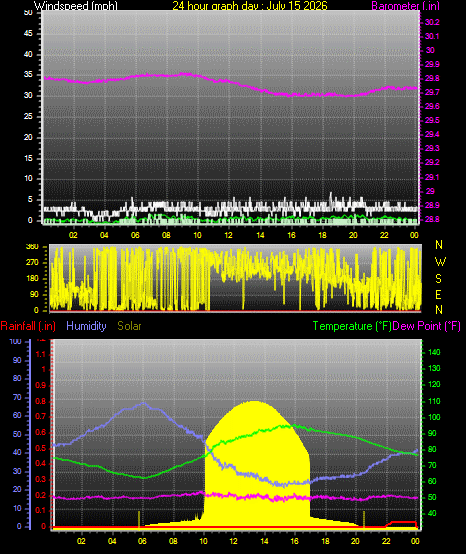
Task: Click the 24 hour graph day title
Action: coord(250,5)
